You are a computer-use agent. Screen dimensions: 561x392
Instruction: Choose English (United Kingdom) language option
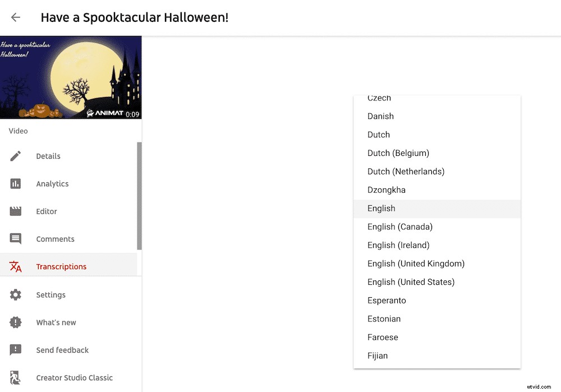coord(416,264)
